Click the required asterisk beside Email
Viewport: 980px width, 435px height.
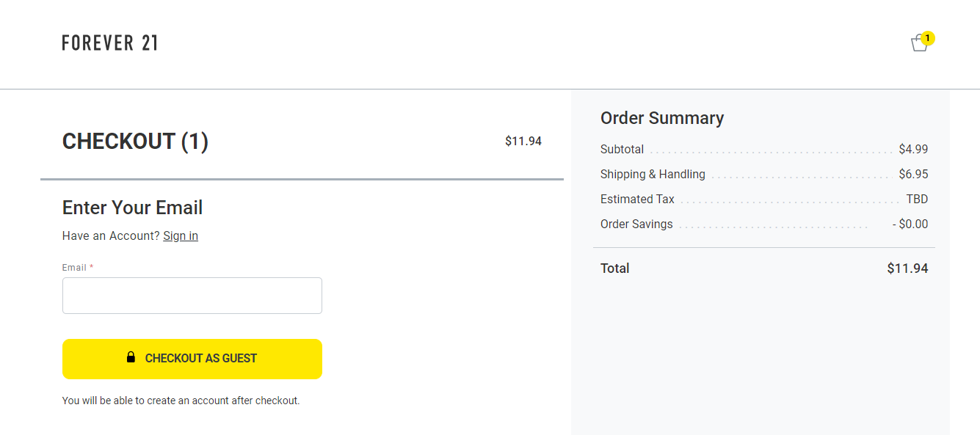coord(91,267)
